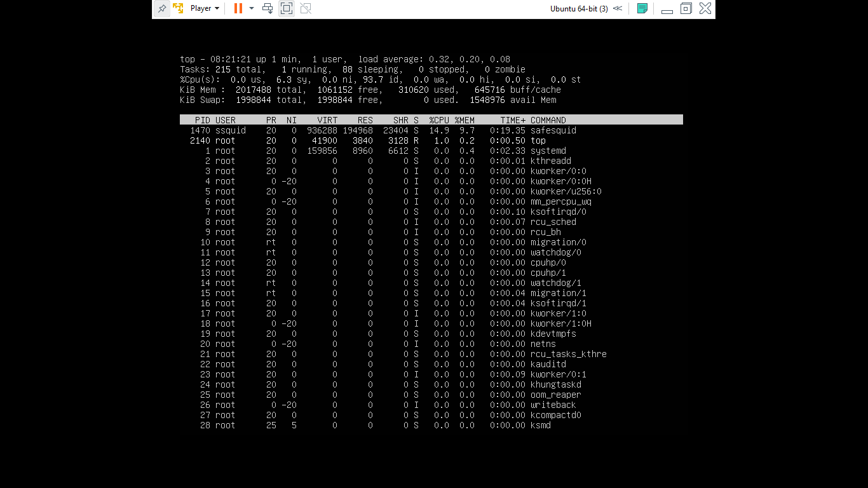The height and width of the screenshot is (488, 868).
Task: Toggle full screen mode
Action: 287,9
